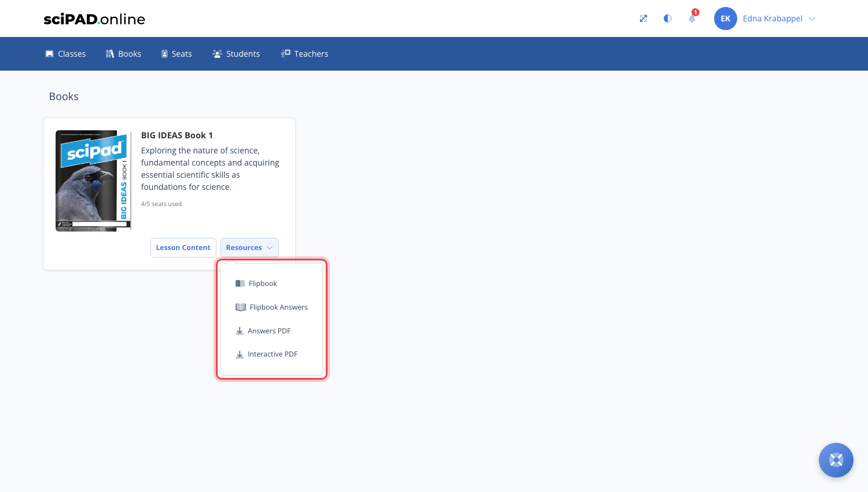Open Books in navigation bar
This screenshot has height=492, width=868.
tap(123, 54)
